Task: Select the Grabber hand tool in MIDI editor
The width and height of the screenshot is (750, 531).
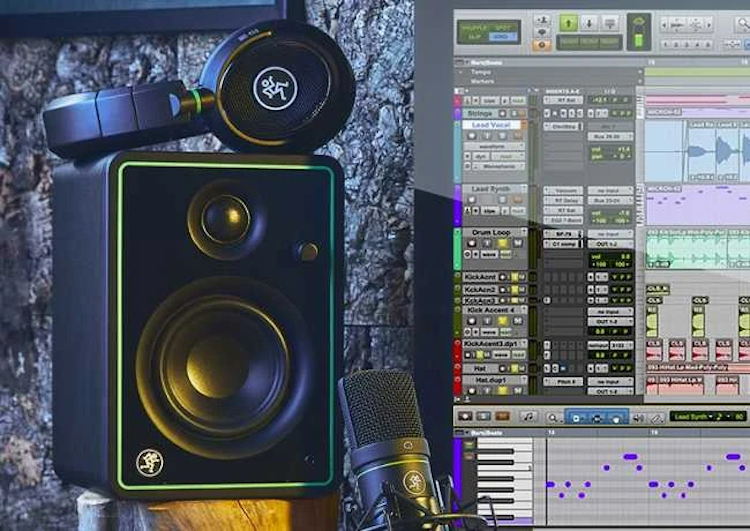Action: pos(617,416)
